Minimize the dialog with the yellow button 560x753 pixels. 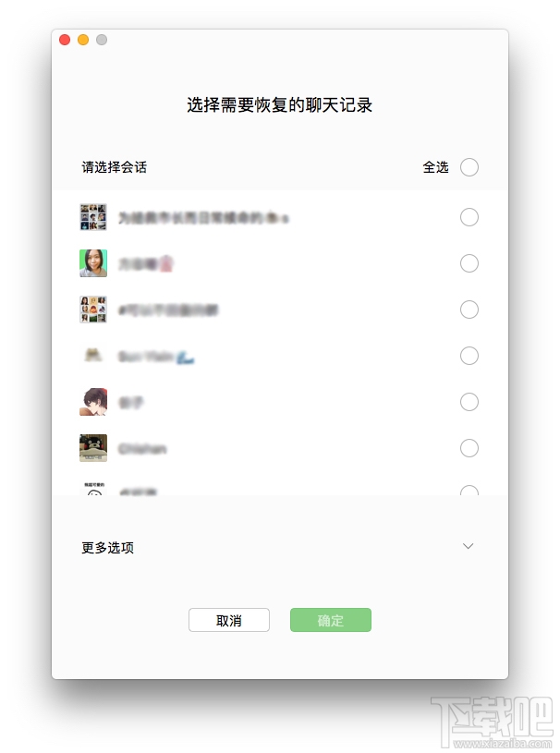click(x=82, y=40)
